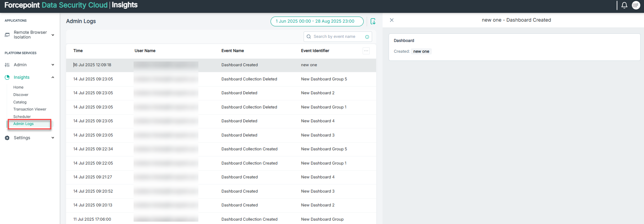644x224 pixels.
Task: Open the date range picker
Action: click(x=316, y=21)
